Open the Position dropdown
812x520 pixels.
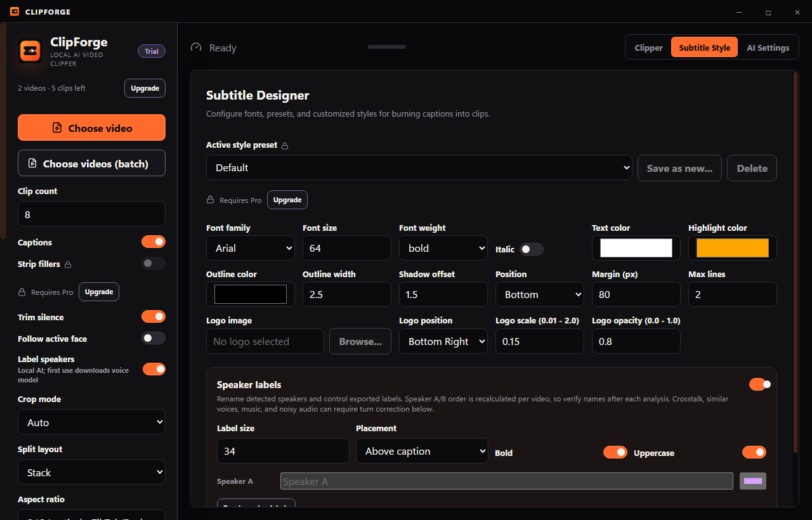coord(540,294)
